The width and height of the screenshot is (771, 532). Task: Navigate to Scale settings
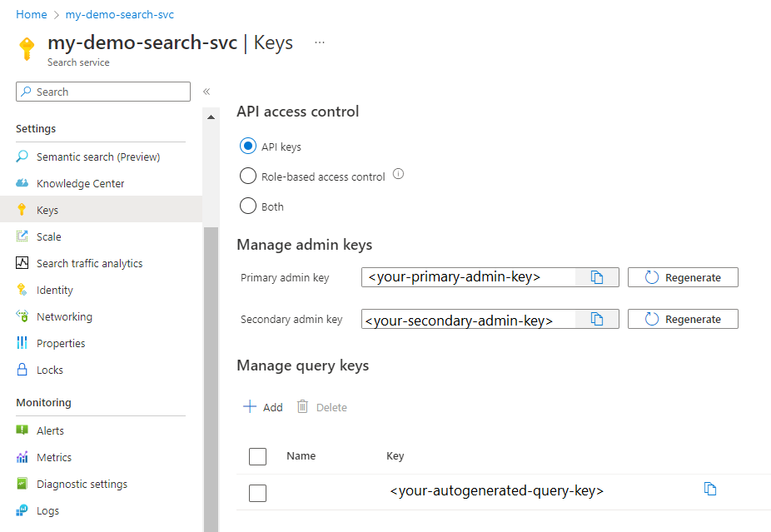(x=48, y=236)
